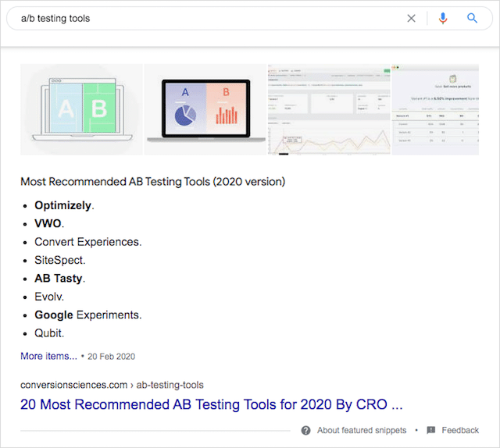Clear the search box with the X icon
The image size is (500, 448).
[412, 18]
